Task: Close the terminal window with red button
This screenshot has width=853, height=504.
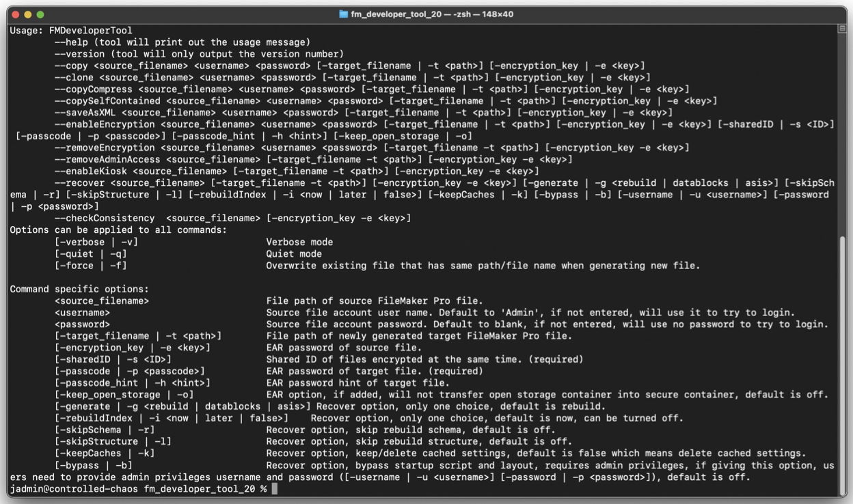Action: (16, 14)
